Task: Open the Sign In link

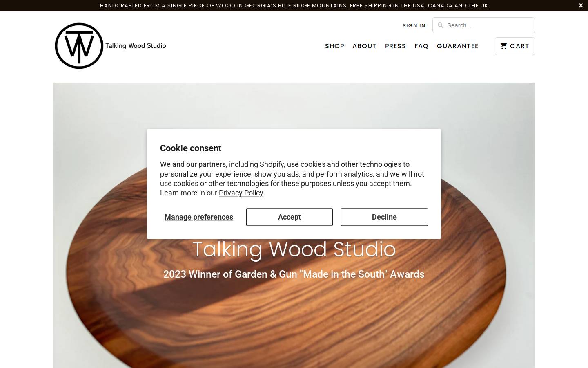Action: point(414,25)
